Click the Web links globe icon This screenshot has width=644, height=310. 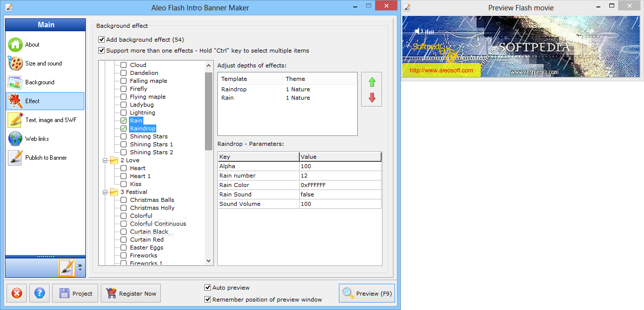coord(15,139)
